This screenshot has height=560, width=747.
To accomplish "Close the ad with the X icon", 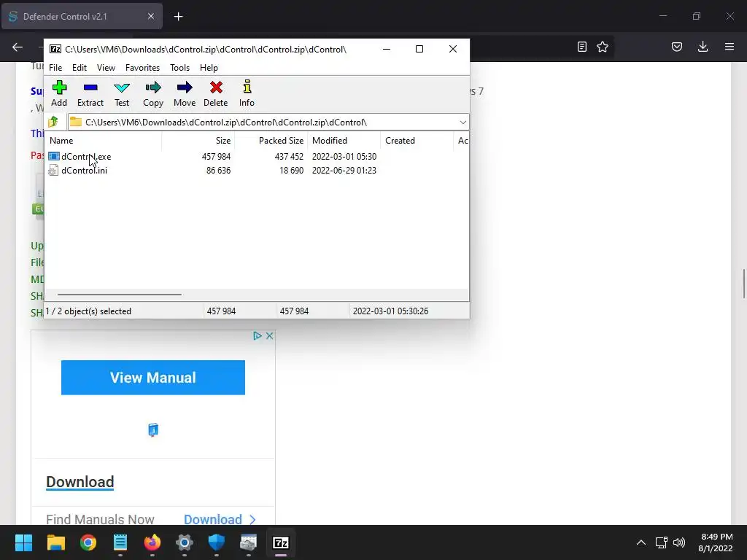I will pyautogui.click(x=269, y=335).
